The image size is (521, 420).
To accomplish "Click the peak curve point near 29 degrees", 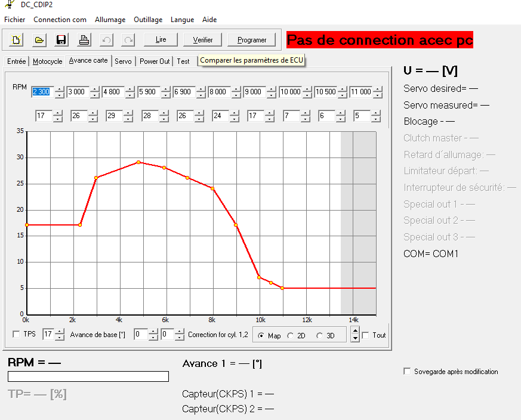I will [138, 162].
